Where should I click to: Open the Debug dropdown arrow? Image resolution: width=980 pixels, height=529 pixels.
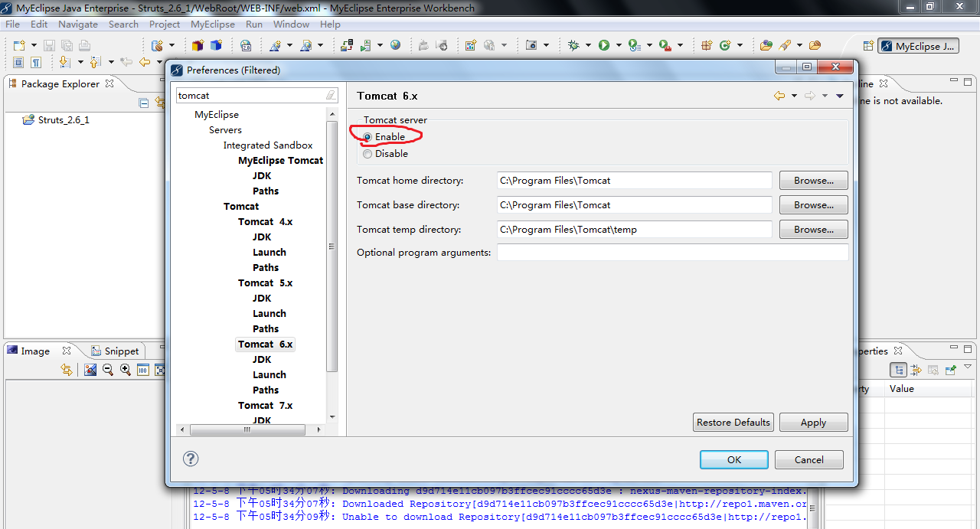[x=588, y=45]
